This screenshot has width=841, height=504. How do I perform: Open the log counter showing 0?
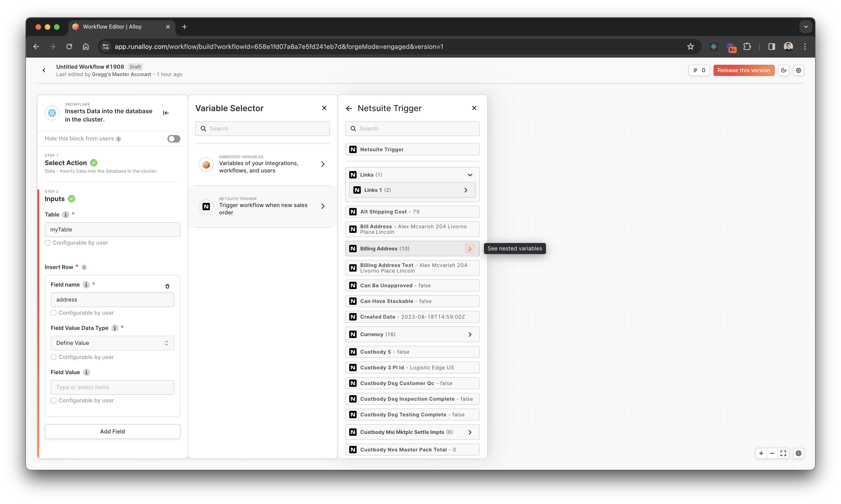[699, 70]
